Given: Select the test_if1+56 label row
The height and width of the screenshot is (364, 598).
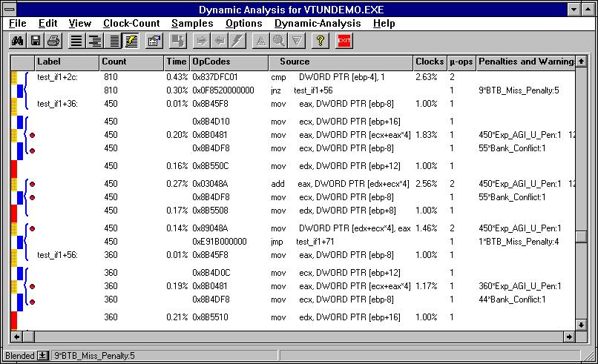Looking at the screenshot, I should (x=56, y=255).
